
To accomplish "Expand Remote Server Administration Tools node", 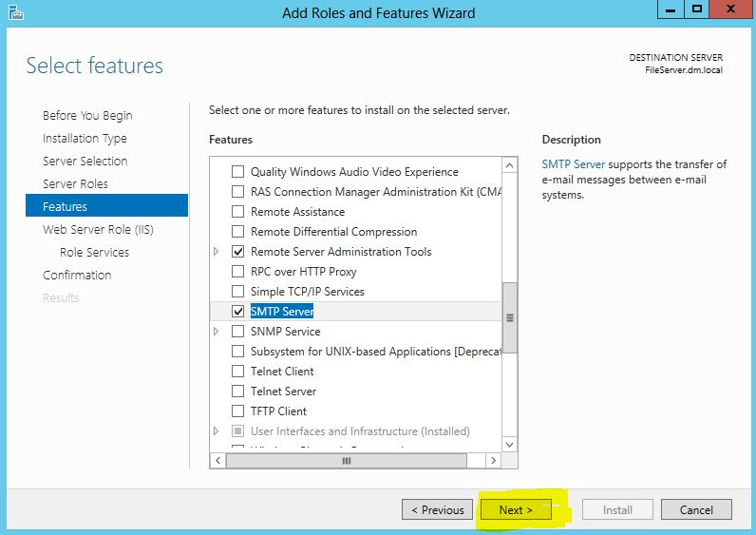I will pos(217,252).
